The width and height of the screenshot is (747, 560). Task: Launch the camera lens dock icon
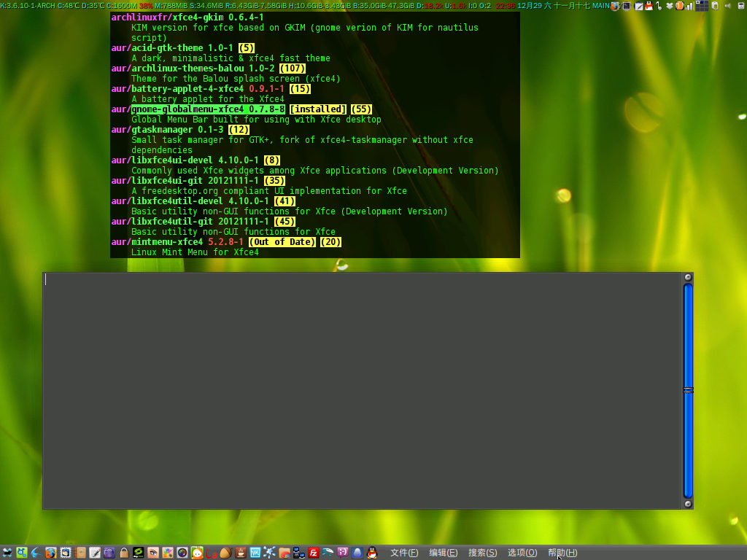[x=182, y=553]
